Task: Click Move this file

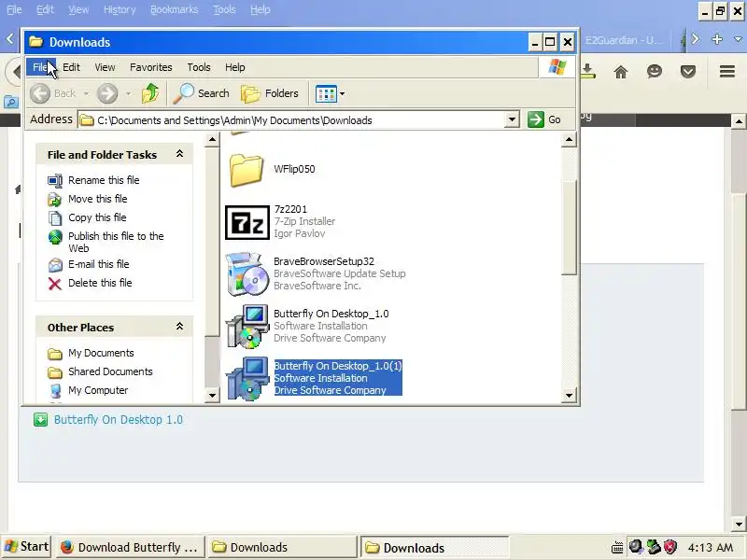Action: [x=98, y=199]
